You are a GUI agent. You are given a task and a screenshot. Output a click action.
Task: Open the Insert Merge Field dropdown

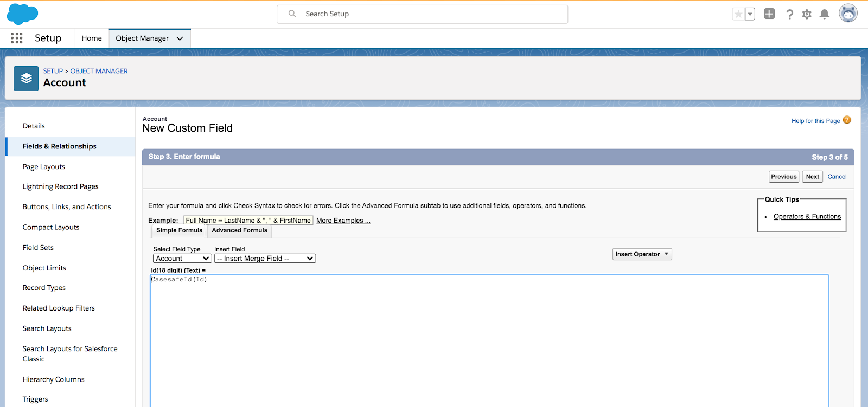(265, 259)
